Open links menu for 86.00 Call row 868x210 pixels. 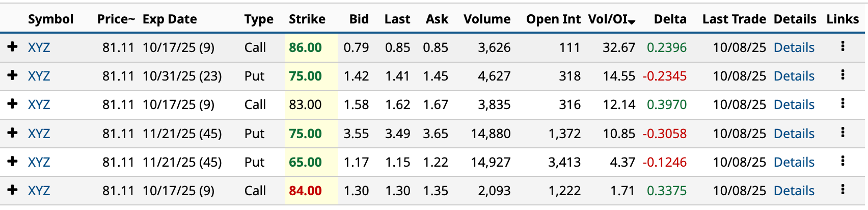click(x=843, y=46)
